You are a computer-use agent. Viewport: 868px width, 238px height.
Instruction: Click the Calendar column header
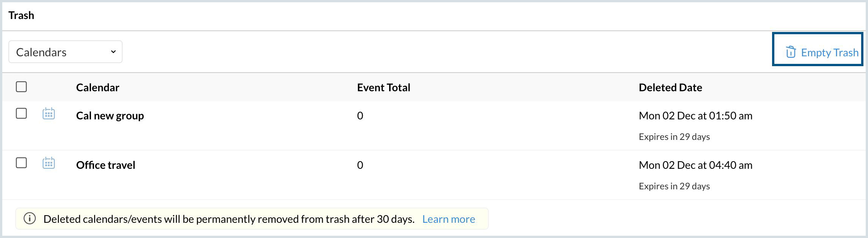tap(97, 87)
